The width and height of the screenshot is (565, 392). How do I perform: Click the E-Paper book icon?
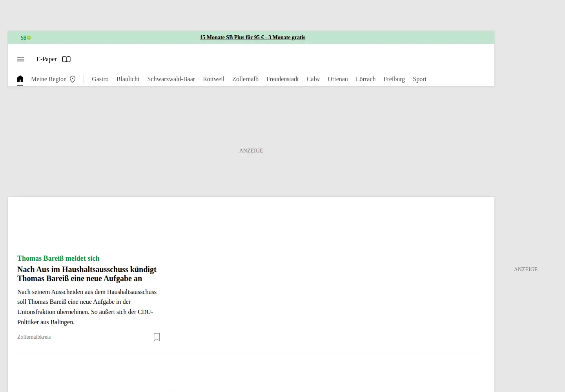coord(66,59)
